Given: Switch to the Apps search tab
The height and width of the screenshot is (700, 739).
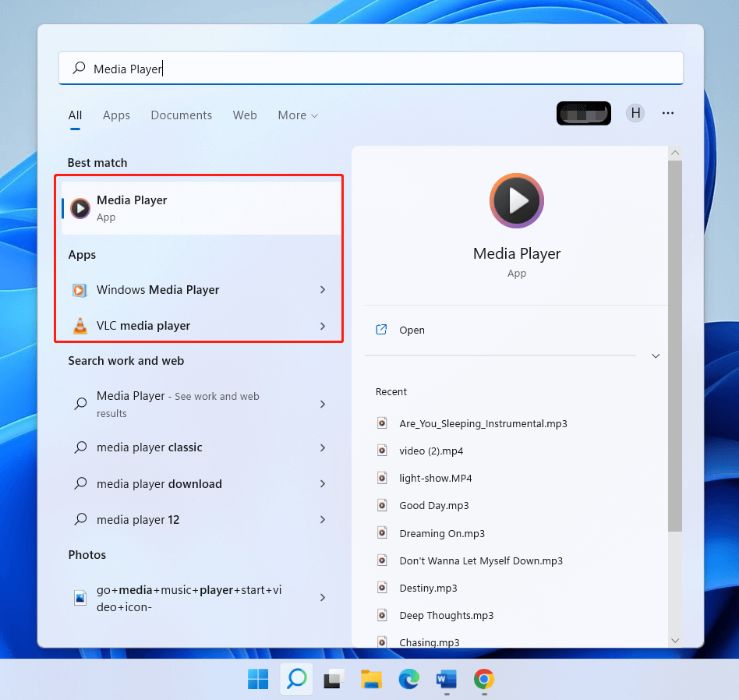Looking at the screenshot, I should (116, 115).
